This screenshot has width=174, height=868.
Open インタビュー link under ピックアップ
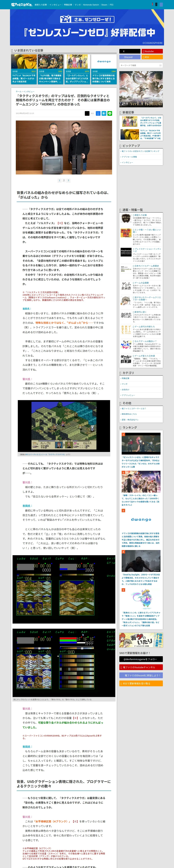pyautogui.click(x=127, y=162)
